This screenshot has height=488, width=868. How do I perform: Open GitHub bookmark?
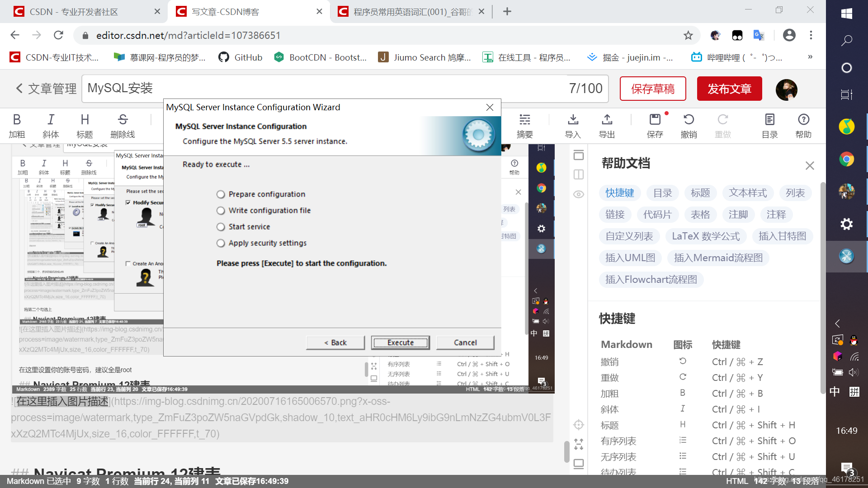(x=240, y=57)
